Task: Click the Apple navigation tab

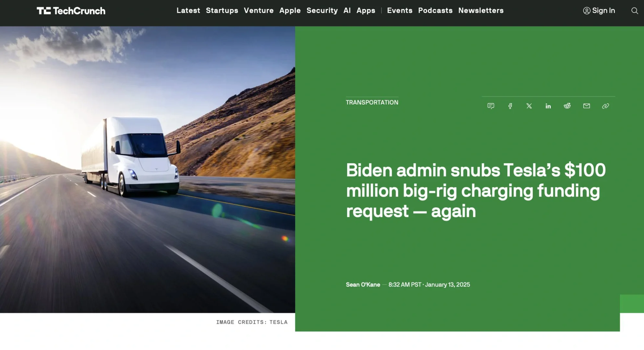Action: tap(290, 10)
